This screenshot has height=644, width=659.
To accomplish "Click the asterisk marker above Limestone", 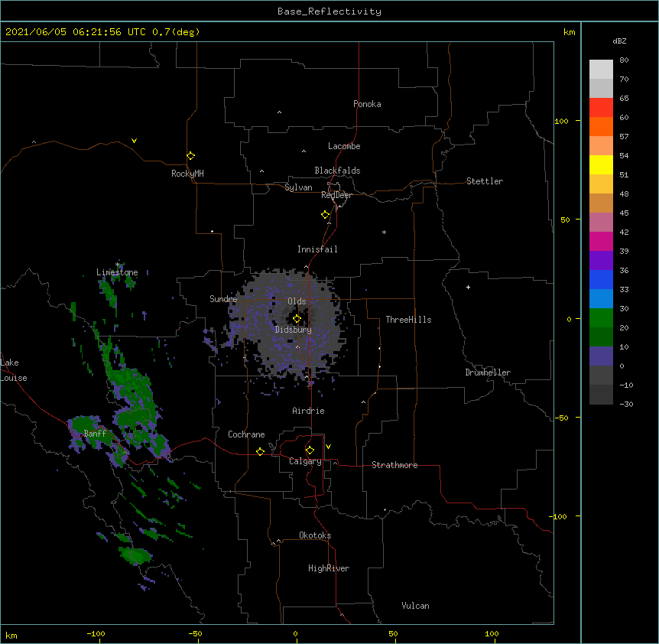I will tap(118, 265).
